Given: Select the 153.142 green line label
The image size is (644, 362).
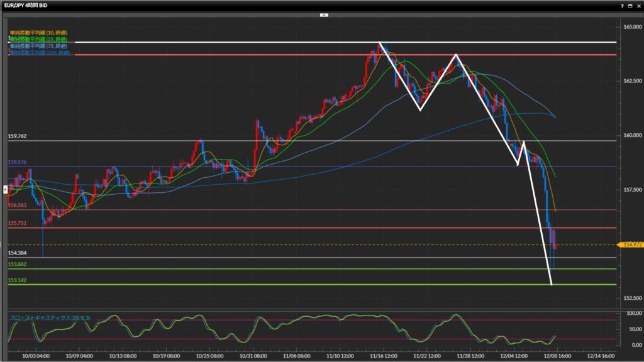Looking at the screenshot, I should [x=17, y=280].
